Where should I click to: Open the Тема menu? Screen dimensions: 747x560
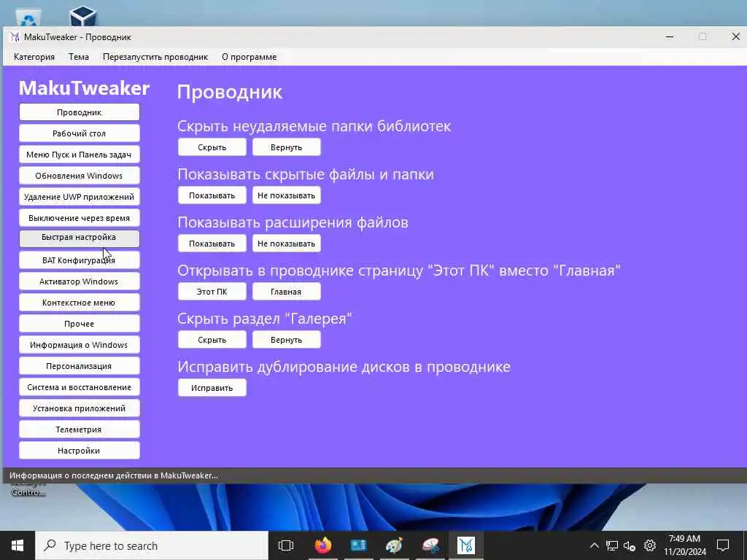click(x=79, y=57)
